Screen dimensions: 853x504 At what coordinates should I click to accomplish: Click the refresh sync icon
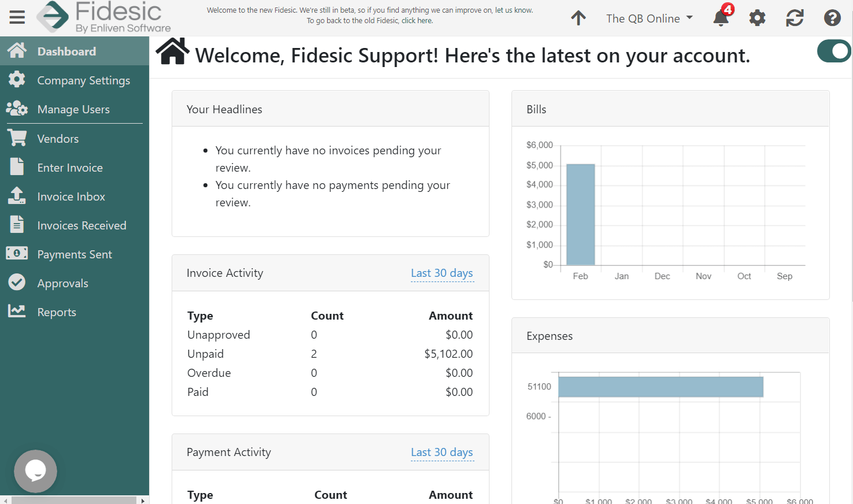(x=795, y=18)
